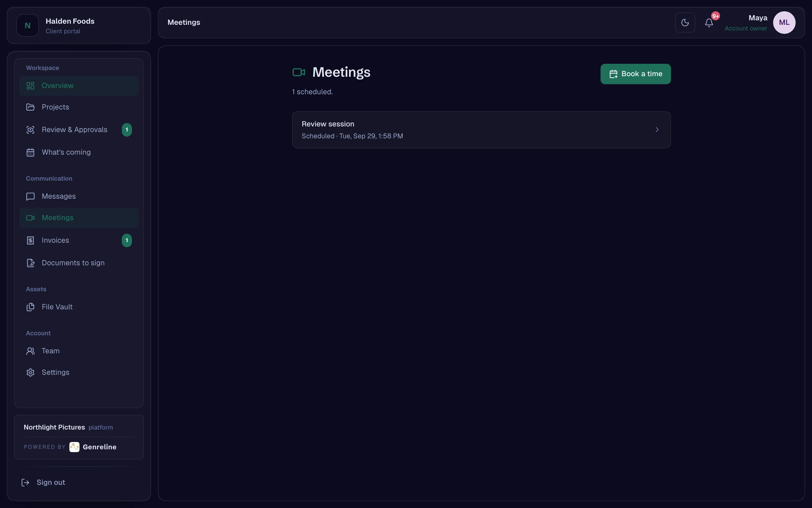Open notifications bell icon
This screenshot has height=508, width=812.
click(709, 23)
